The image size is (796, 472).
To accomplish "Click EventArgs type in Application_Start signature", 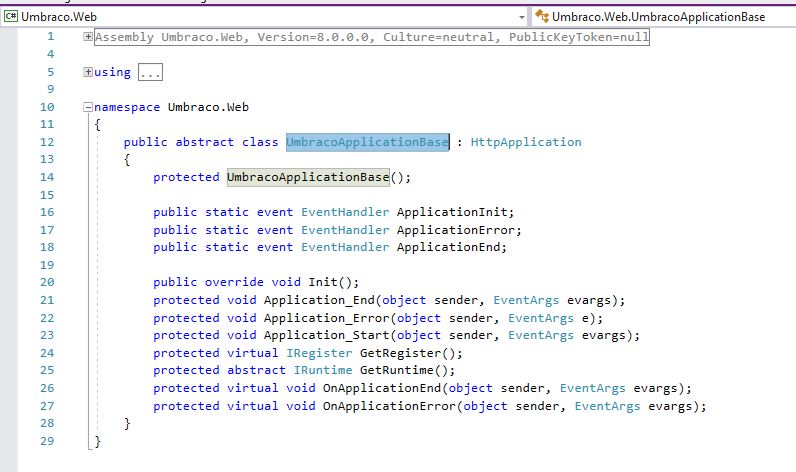I will (541, 335).
